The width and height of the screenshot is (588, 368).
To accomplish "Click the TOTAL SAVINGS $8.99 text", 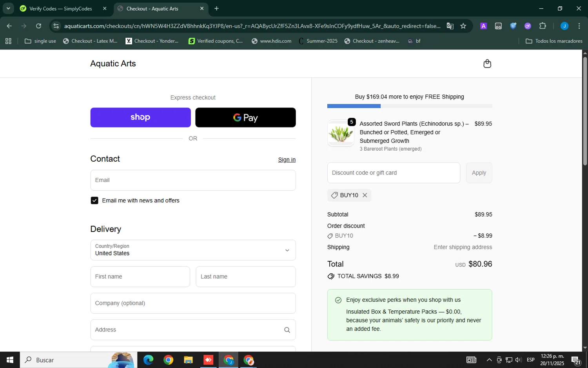I will coord(368,276).
